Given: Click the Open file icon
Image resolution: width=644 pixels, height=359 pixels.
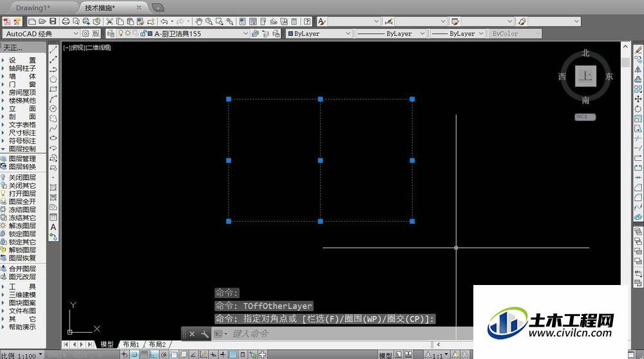Looking at the screenshot, I should [43, 21].
